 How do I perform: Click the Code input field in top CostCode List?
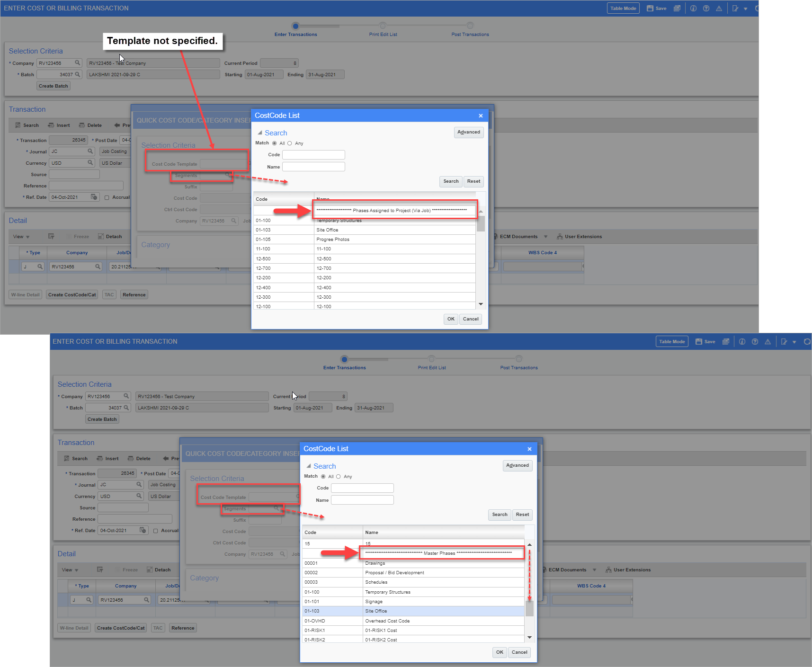tap(313, 155)
